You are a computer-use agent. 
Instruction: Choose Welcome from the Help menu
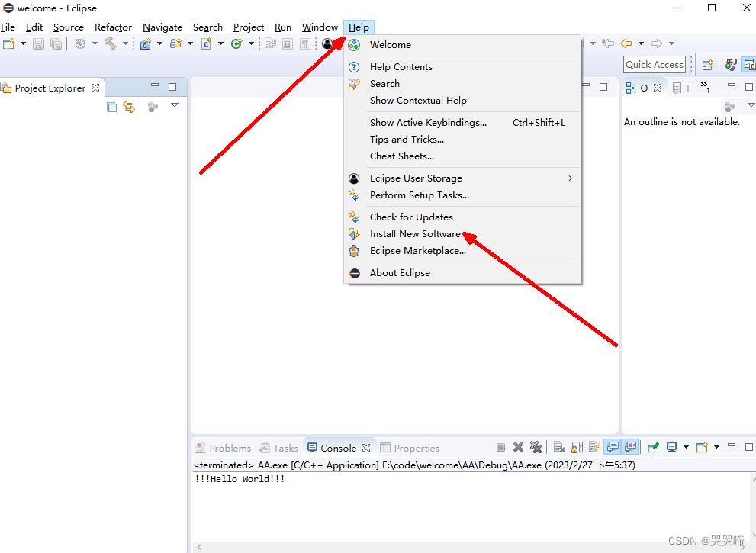(463, 44)
